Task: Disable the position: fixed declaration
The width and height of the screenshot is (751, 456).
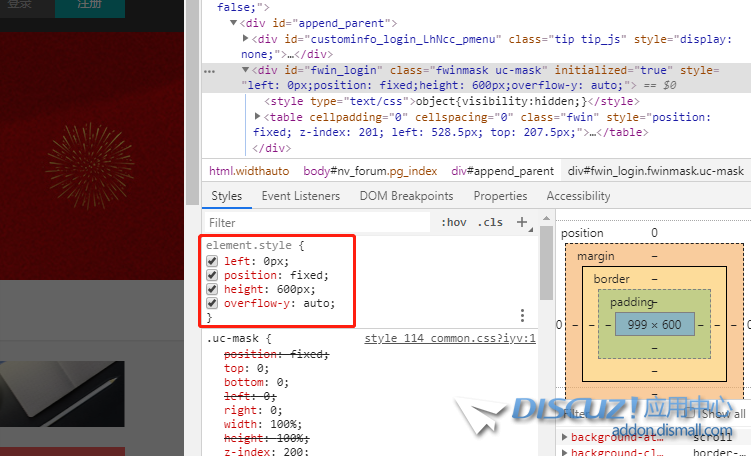Action: coord(212,275)
